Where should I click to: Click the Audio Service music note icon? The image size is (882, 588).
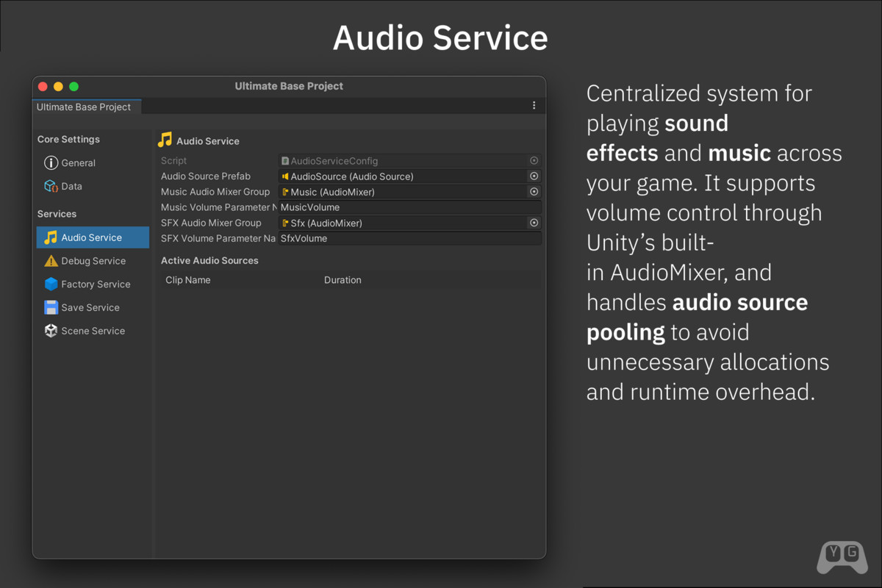pyautogui.click(x=51, y=237)
